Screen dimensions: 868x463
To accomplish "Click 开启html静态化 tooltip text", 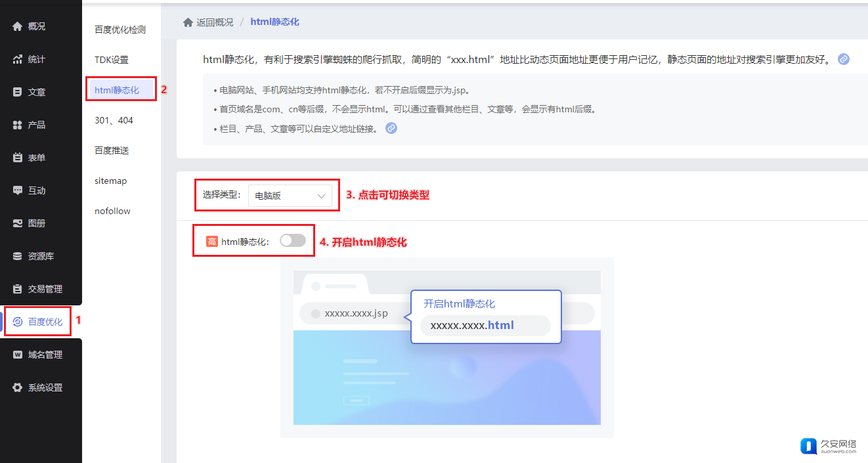I will (x=459, y=303).
